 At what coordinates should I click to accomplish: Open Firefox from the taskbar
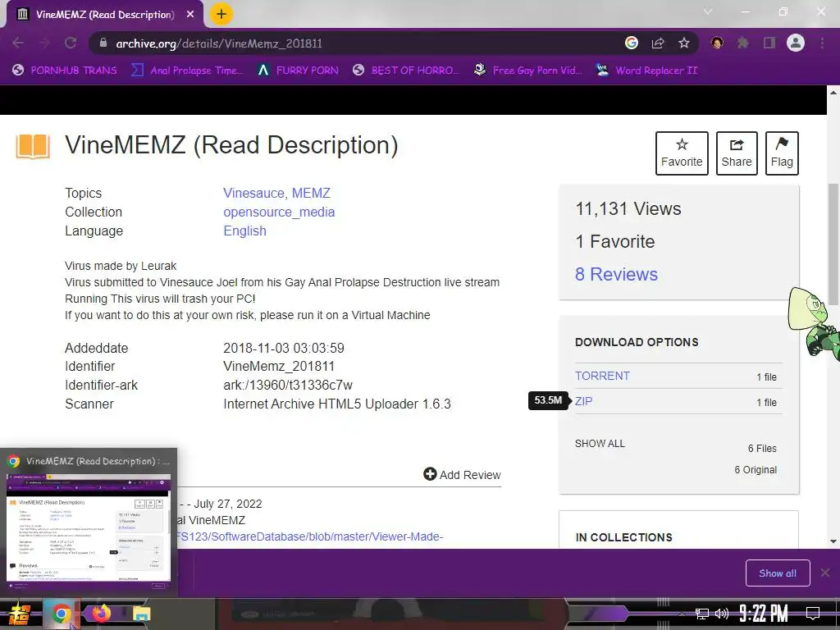coord(101,614)
